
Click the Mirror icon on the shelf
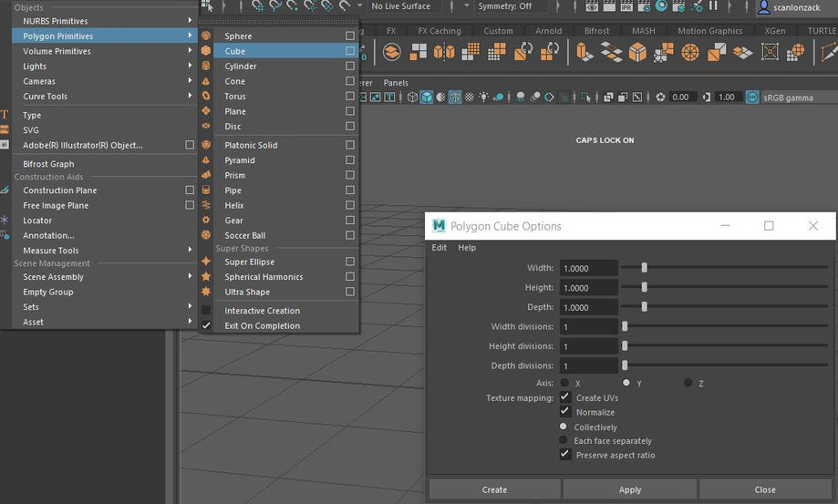(444, 52)
